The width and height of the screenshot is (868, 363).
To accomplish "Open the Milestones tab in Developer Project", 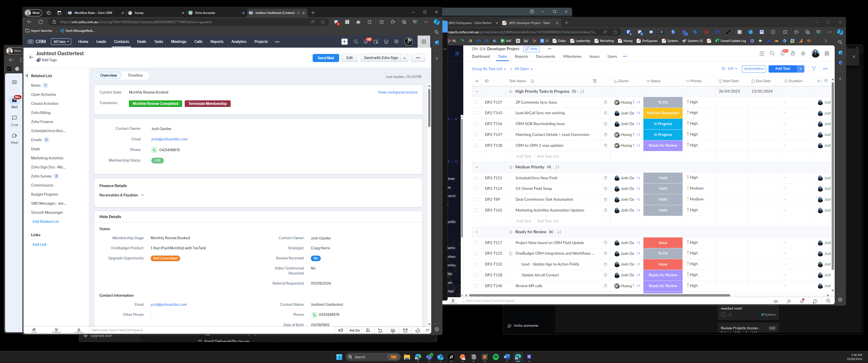I will click(x=572, y=56).
